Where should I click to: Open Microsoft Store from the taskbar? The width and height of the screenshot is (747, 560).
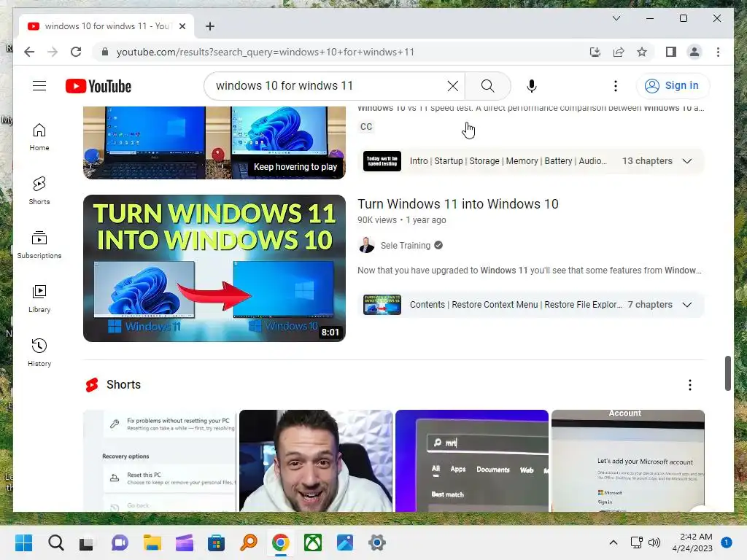point(216,542)
